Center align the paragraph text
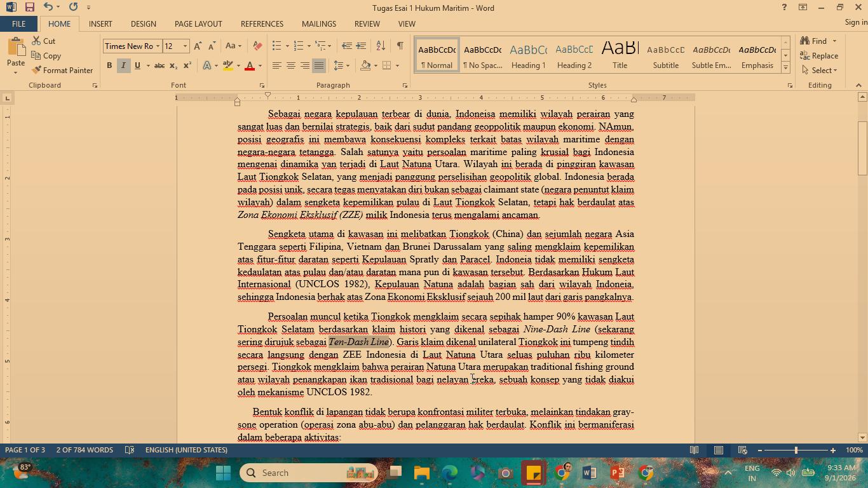 coord(291,65)
